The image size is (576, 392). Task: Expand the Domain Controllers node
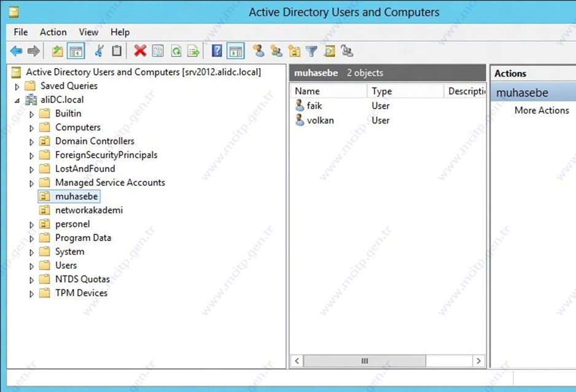point(31,142)
